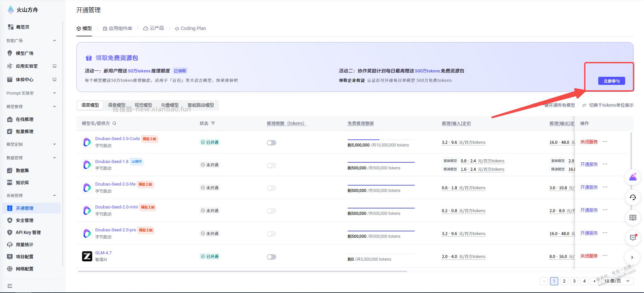Collapse sidebar using bottom menu icon
The image size is (644, 293).
[x=10, y=286]
